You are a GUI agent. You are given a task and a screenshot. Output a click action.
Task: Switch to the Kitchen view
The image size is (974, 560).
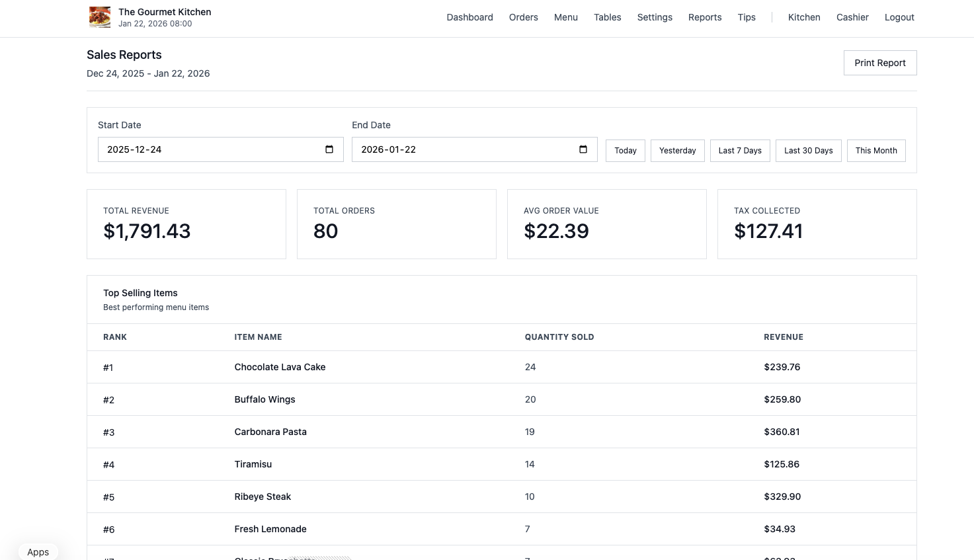coord(803,17)
